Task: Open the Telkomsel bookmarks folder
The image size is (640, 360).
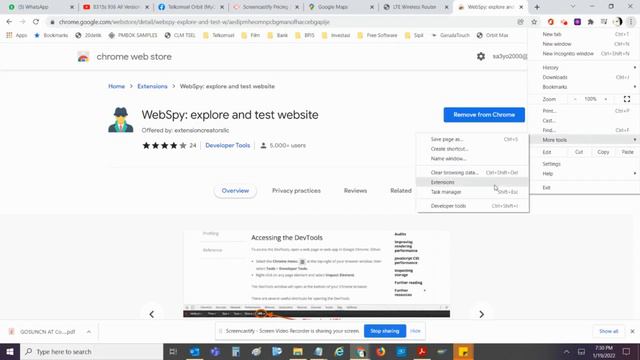Action: (219, 35)
